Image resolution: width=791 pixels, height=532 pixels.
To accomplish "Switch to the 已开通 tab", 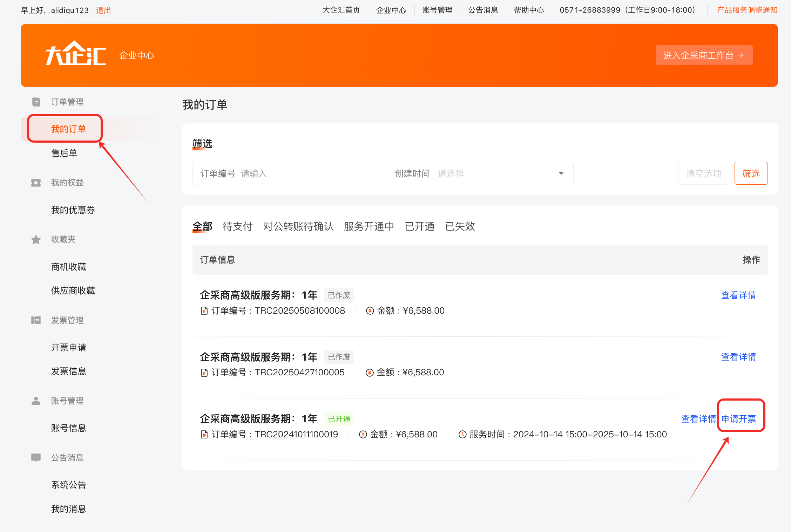I will pyautogui.click(x=420, y=226).
